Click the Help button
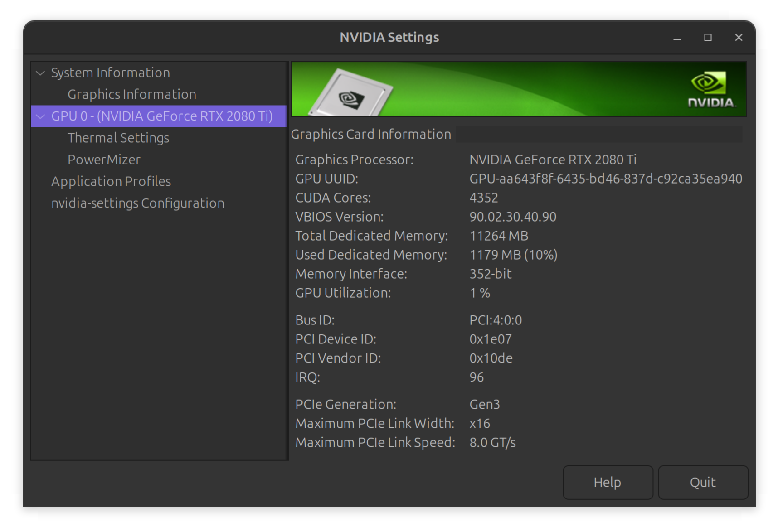778x532 pixels. click(607, 482)
